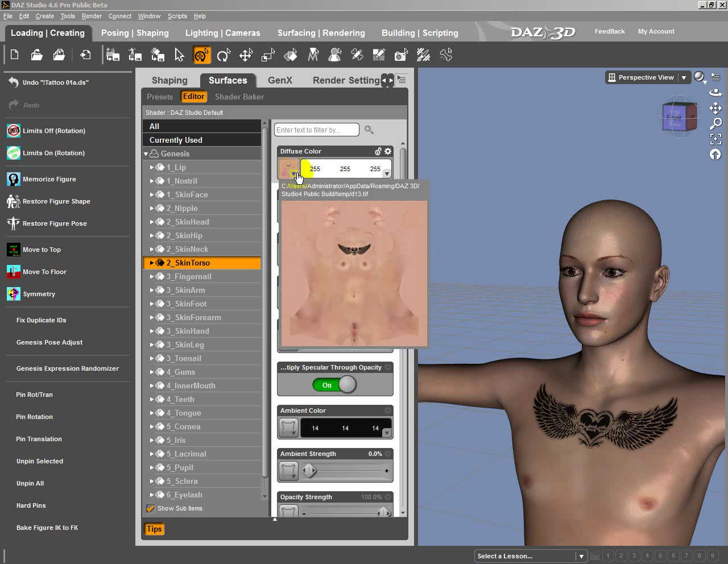Click the Fix Duplicate IDs button
Image resolution: width=728 pixels, height=564 pixels.
coord(42,320)
